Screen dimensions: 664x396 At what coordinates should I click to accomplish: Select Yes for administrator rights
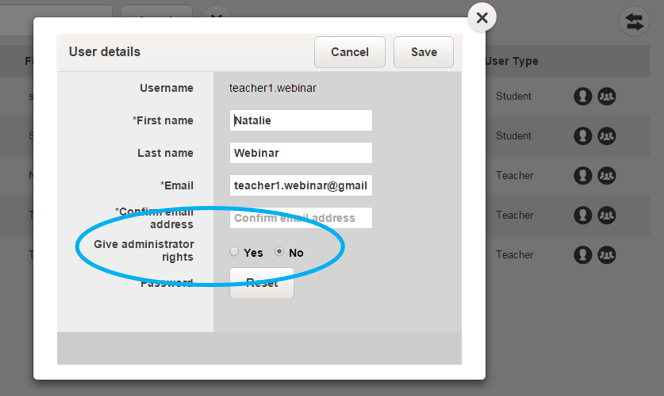[234, 252]
